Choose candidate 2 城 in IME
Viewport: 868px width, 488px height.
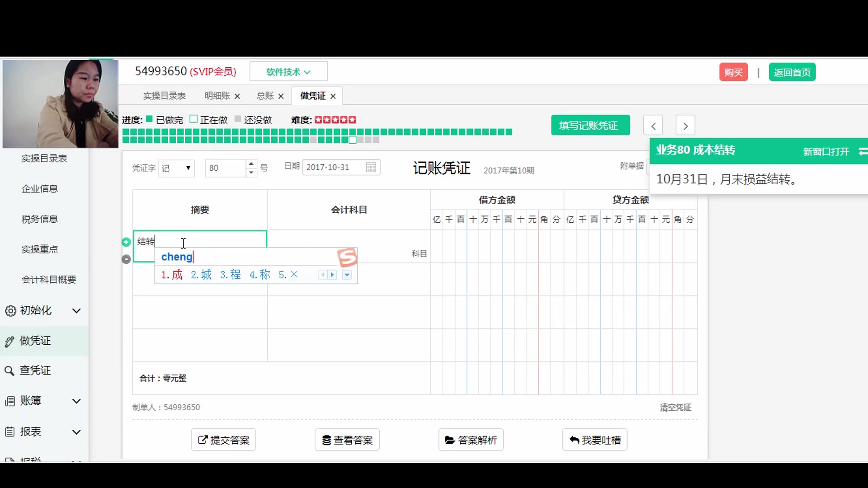[201, 275]
